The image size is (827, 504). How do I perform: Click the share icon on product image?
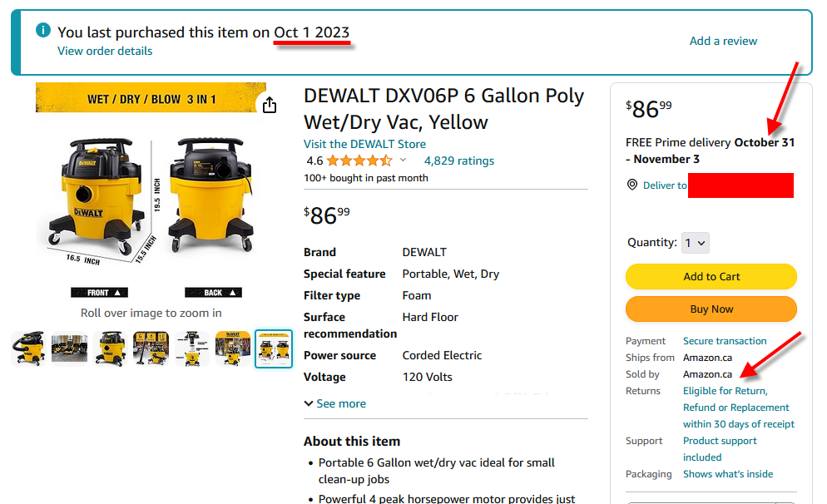(x=269, y=105)
